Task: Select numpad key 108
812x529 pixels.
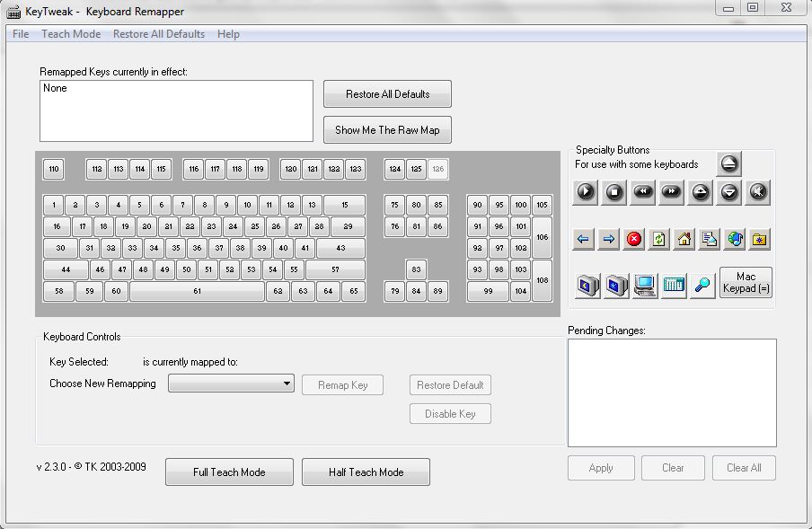Action: tap(543, 280)
